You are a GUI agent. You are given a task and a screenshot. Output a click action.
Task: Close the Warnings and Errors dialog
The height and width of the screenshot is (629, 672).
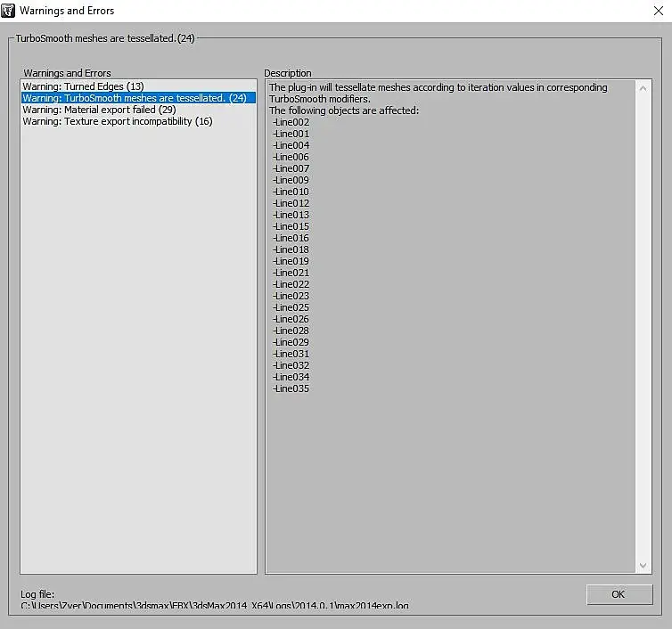point(659,11)
